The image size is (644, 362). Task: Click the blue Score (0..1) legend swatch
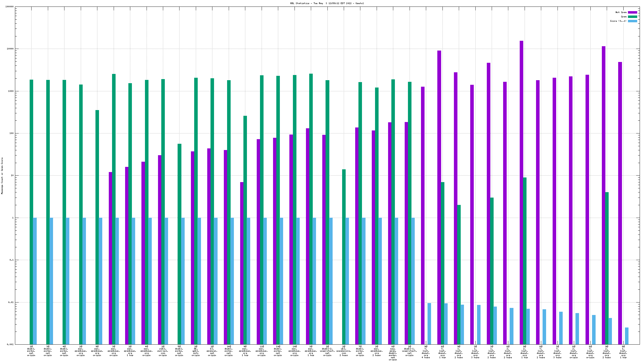coord(632,21)
